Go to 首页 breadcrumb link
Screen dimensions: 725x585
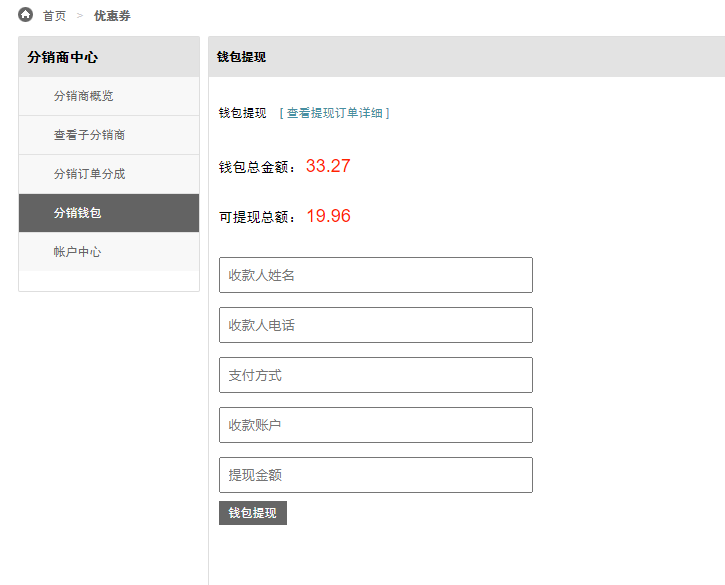[x=55, y=16]
